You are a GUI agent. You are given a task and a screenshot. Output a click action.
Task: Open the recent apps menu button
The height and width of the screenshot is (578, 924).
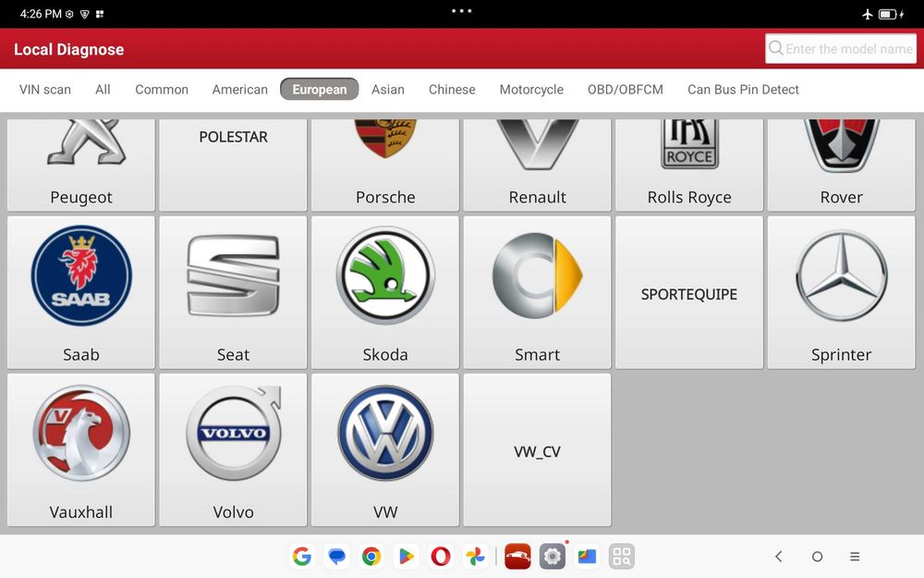click(x=855, y=556)
